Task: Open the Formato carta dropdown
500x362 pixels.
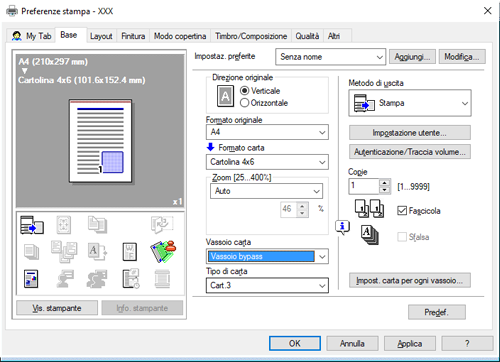Action: [x=267, y=162]
